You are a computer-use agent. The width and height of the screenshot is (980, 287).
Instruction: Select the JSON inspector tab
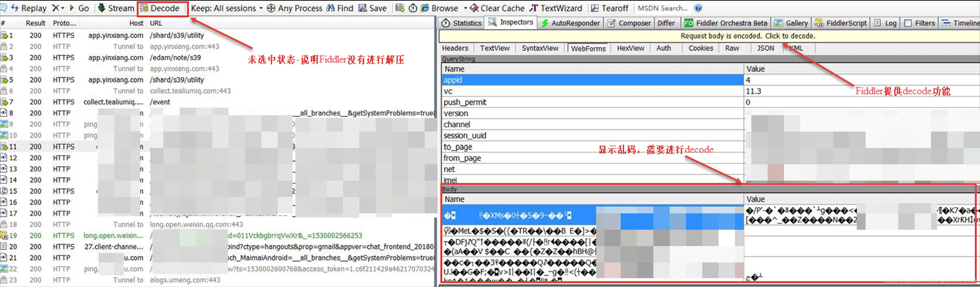(x=765, y=48)
